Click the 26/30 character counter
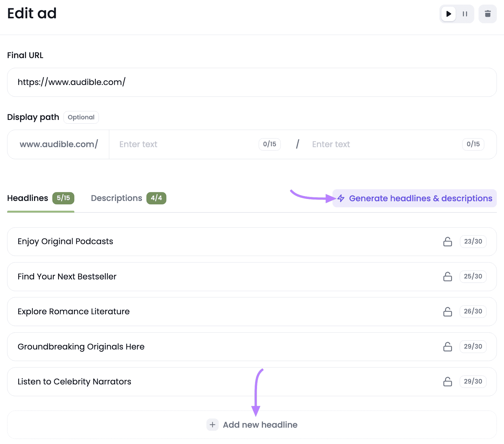504x444 pixels. point(473,312)
